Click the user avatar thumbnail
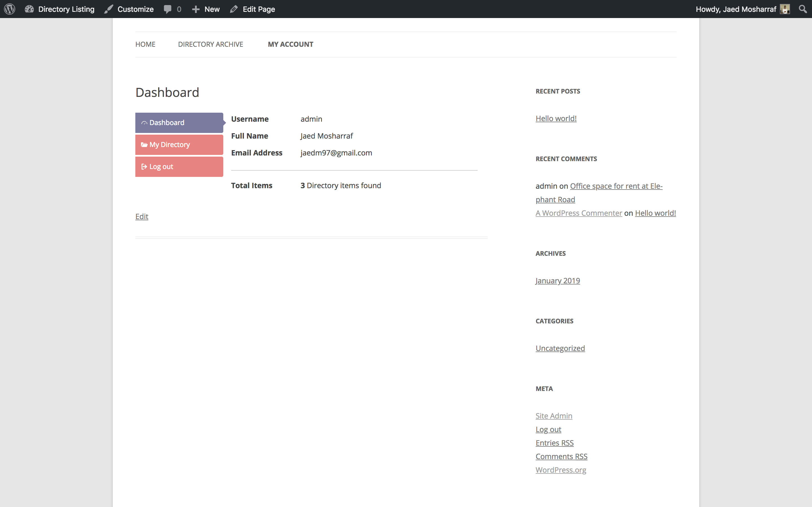812x507 pixels. (x=785, y=9)
